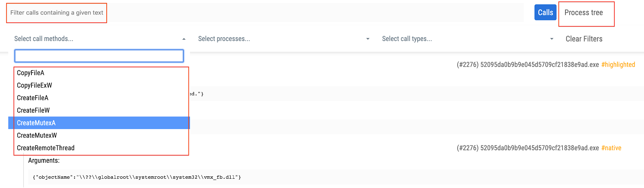644x188 pixels.
Task: Click the first process name with #highlighted
Action: [x=528, y=65]
